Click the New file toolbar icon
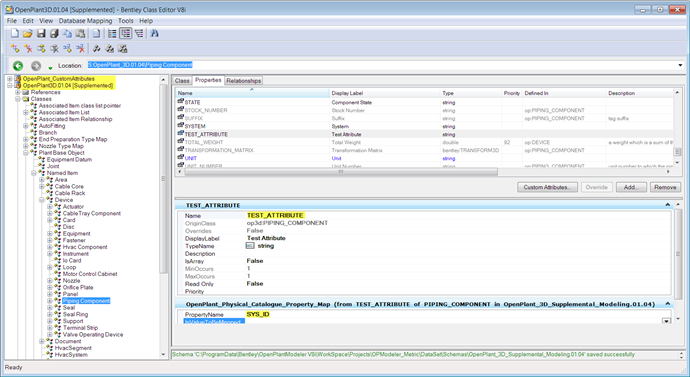 click(x=15, y=33)
